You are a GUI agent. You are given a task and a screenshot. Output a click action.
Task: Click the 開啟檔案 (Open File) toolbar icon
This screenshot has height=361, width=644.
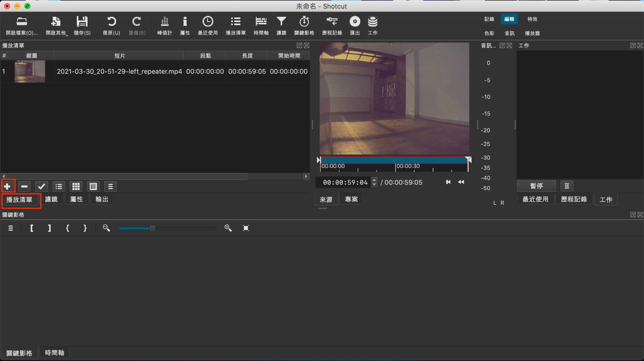point(22,26)
